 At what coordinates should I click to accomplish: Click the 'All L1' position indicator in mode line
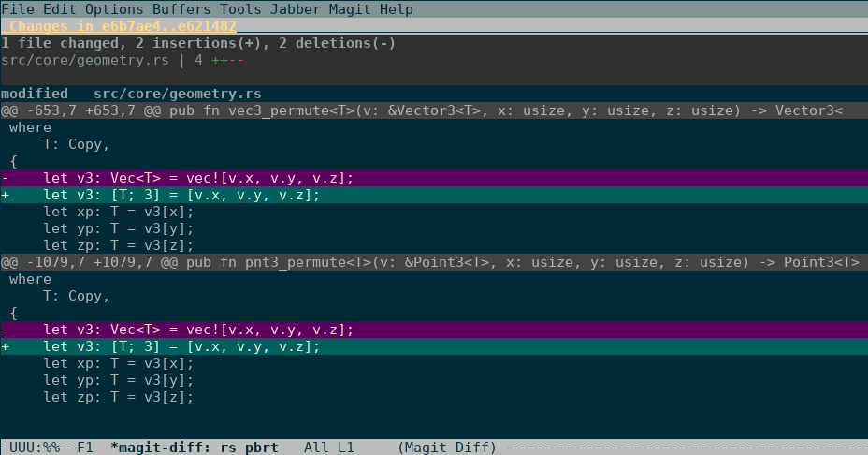point(329,448)
